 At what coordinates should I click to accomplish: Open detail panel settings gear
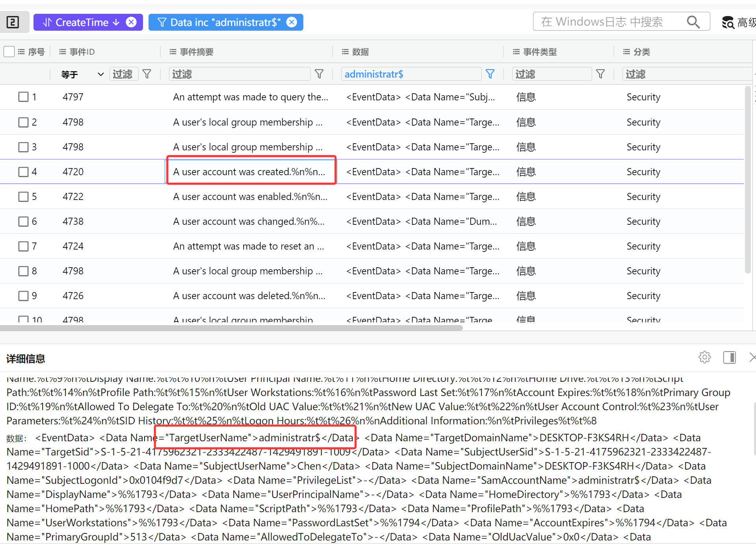(704, 357)
